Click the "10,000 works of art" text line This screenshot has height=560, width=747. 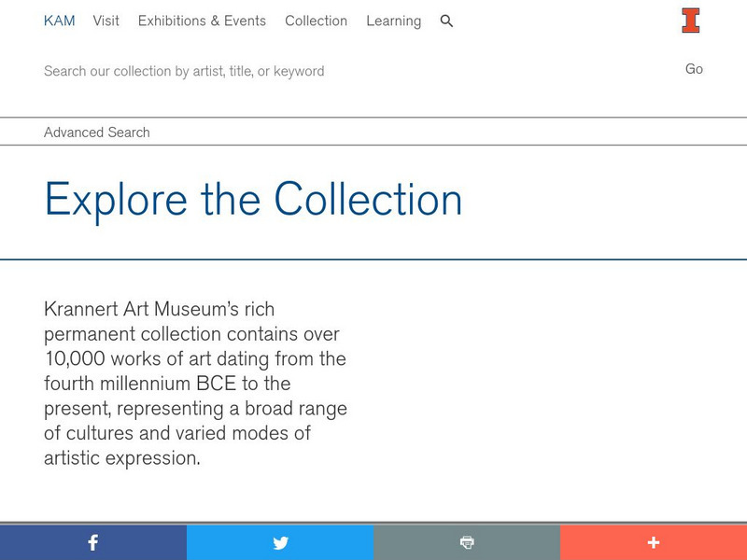(x=194, y=358)
